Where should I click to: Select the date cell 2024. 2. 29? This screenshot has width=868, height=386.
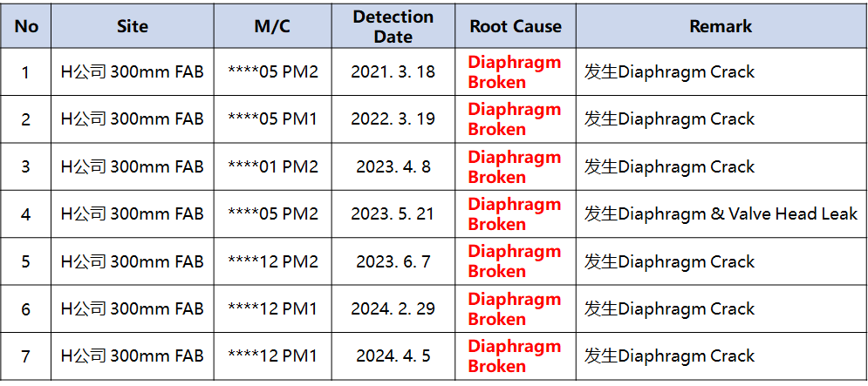[x=393, y=308]
